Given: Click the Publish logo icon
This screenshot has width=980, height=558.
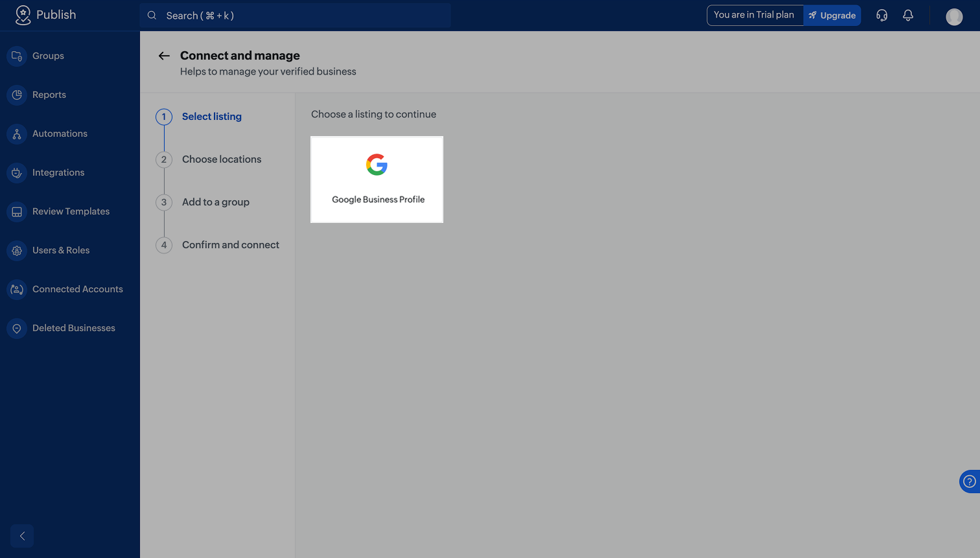Looking at the screenshot, I should point(23,16).
